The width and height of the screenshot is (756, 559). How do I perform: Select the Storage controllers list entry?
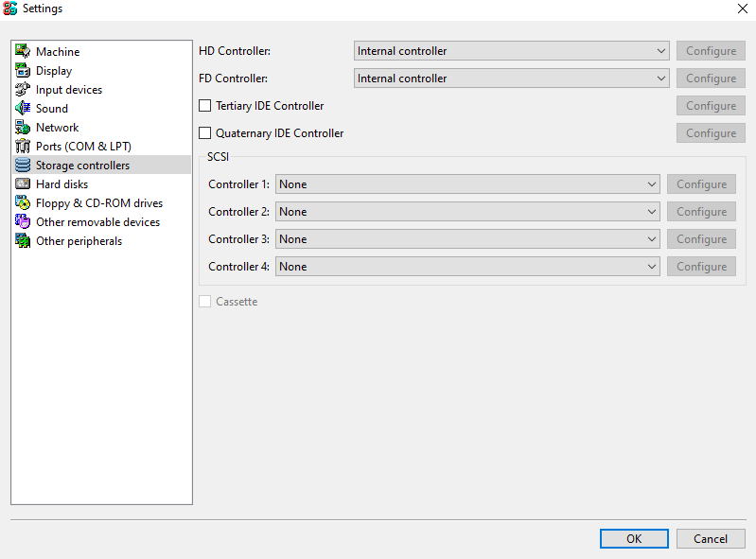pyautogui.click(x=101, y=165)
